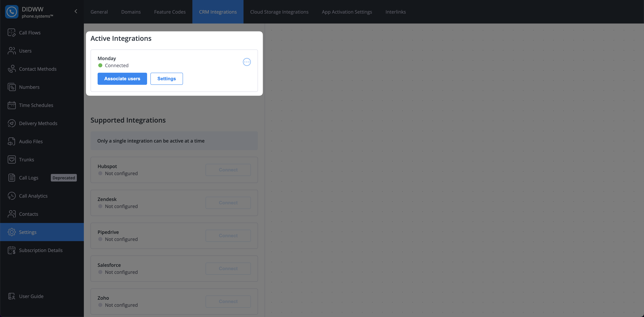The image size is (644, 317).
Task: Click the Zendesk integration name
Action: point(107,199)
